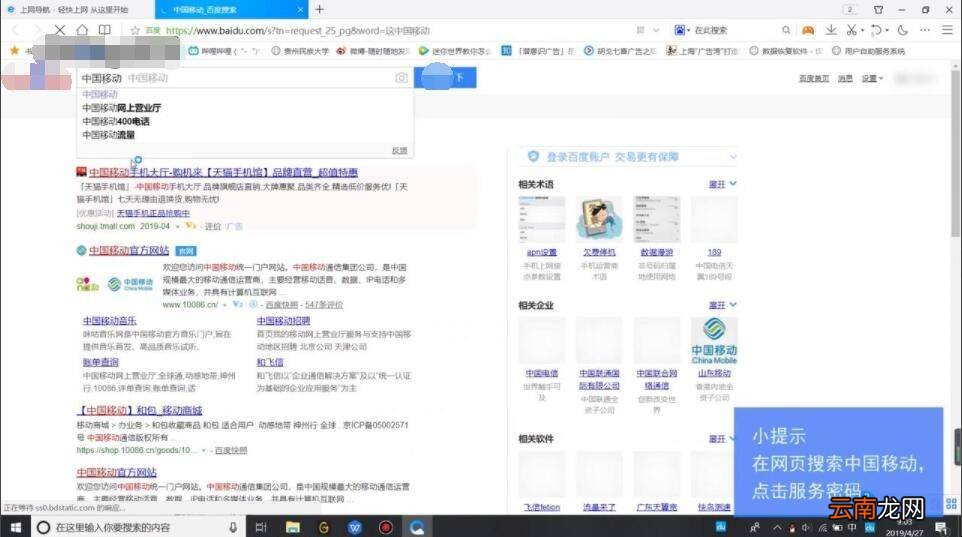962x537 pixels.
Task: Click the 反馈 link in suggestion box
Action: pyautogui.click(x=399, y=150)
